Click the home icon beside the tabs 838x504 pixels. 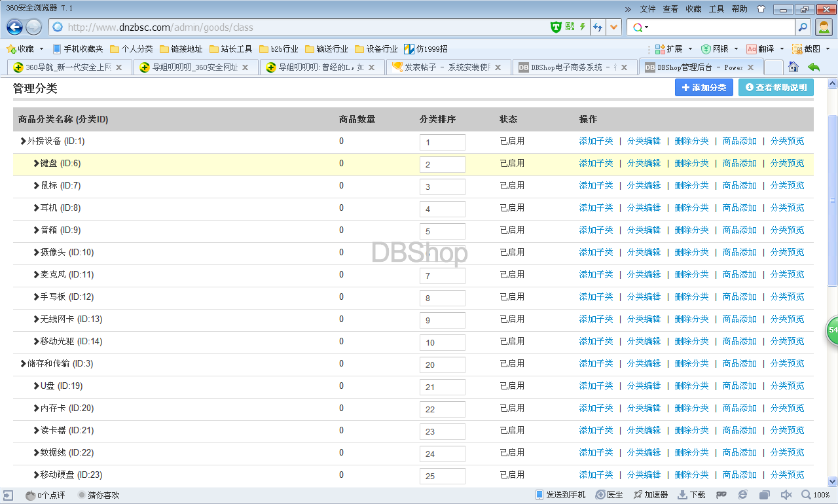click(x=793, y=67)
